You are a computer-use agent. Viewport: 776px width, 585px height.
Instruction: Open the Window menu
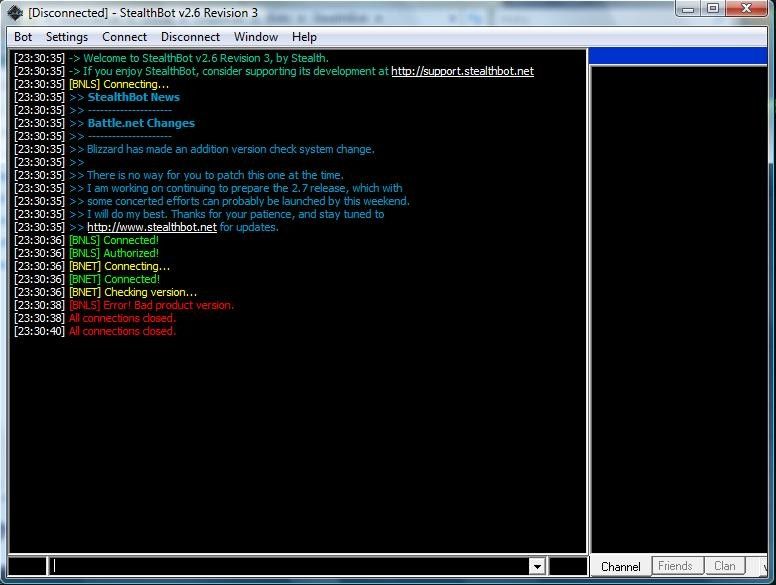[256, 37]
